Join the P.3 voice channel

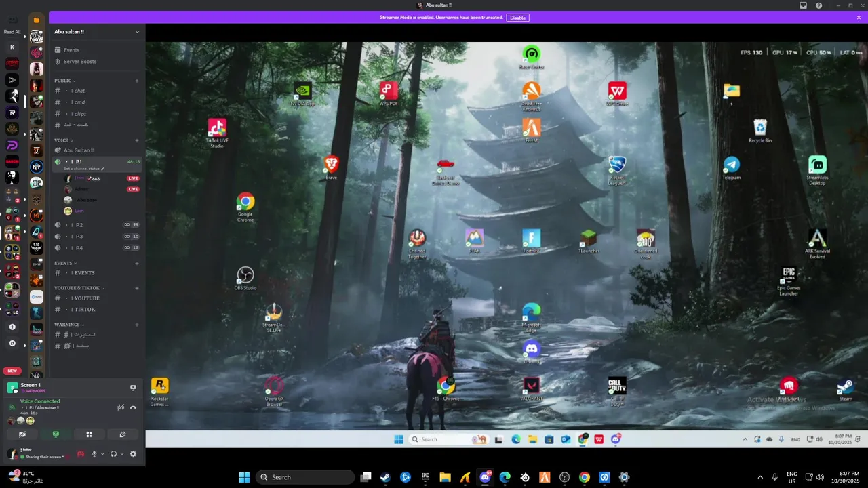pyautogui.click(x=97, y=237)
